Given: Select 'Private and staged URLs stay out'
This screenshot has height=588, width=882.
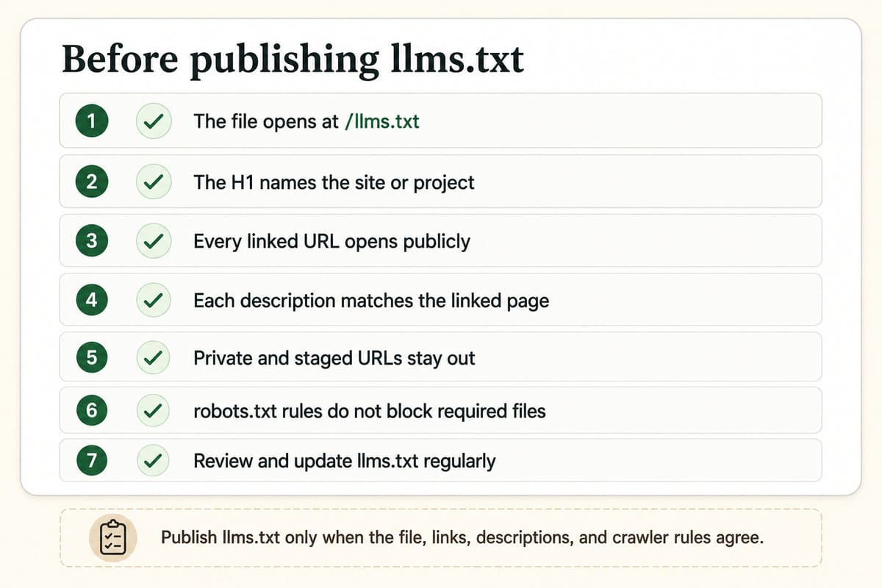Looking at the screenshot, I should pyautogui.click(x=334, y=358).
